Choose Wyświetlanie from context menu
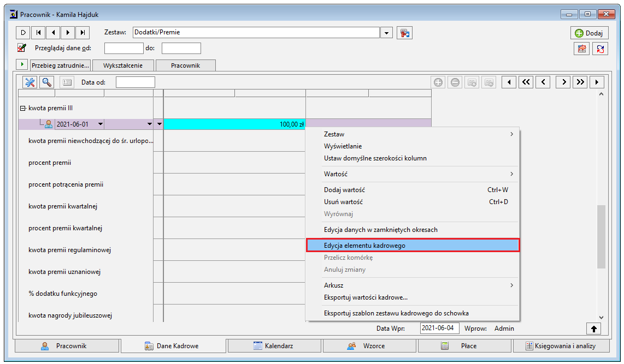This screenshot has height=364, width=624. [413, 146]
